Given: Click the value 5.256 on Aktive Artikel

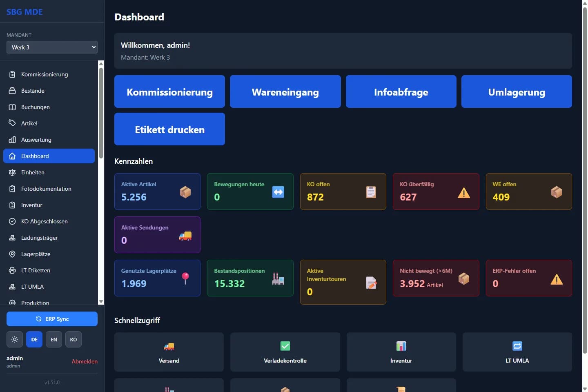Looking at the screenshot, I should (x=134, y=197).
